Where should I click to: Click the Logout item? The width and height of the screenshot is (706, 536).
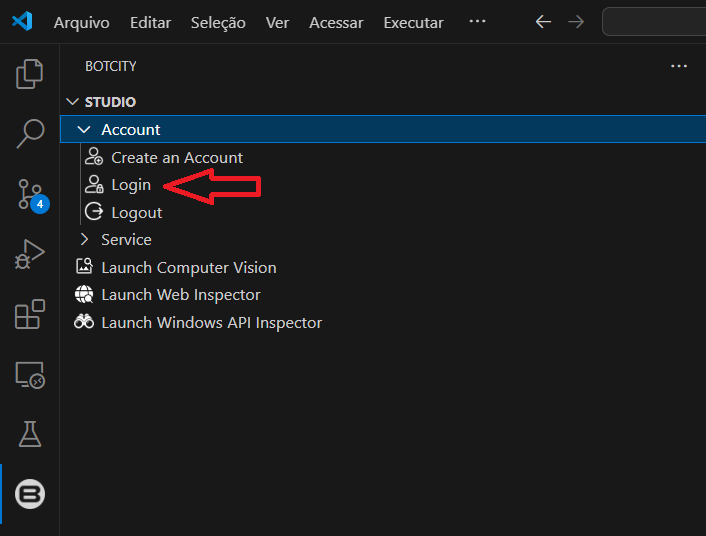[136, 212]
